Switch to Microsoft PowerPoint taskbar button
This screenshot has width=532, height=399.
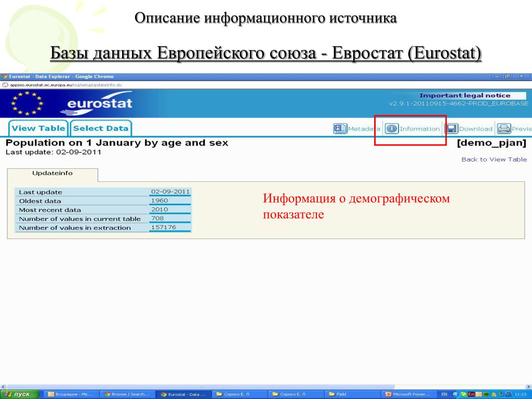tap(408, 394)
